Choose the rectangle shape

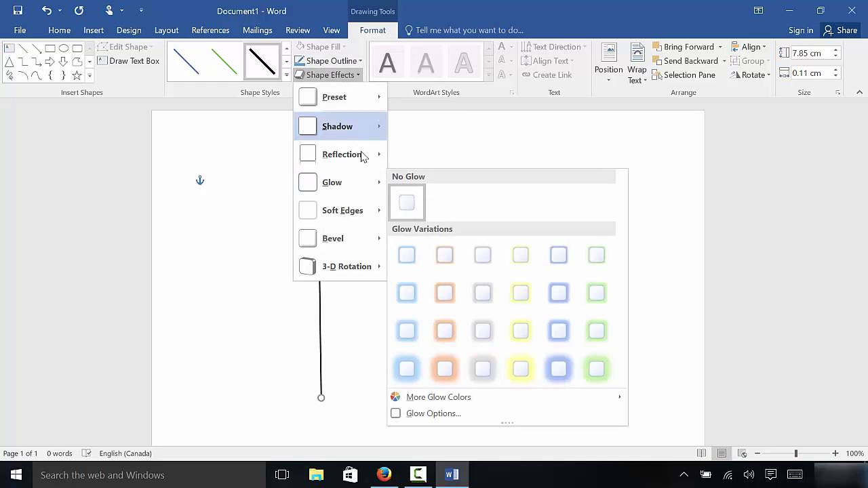coord(50,48)
